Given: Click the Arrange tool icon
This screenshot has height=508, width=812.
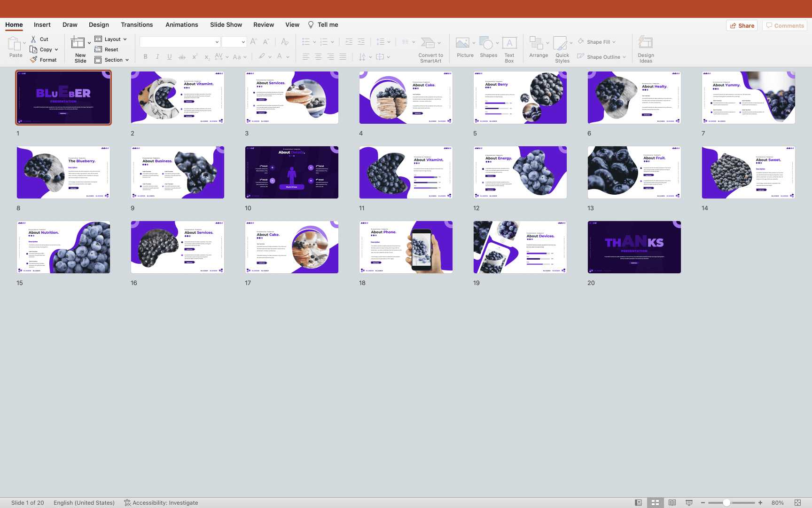Looking at the screenshot, I should point(536,43).
